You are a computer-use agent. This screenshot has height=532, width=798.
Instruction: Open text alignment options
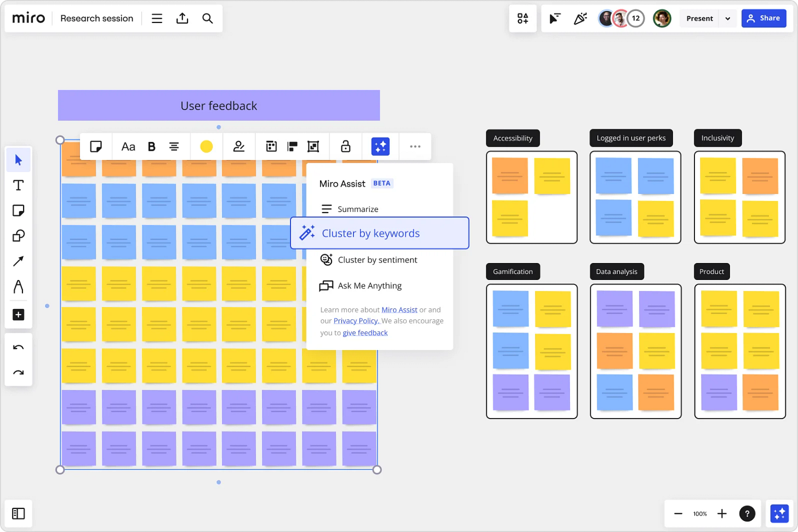pyautogui.click(x=174, y=146)
